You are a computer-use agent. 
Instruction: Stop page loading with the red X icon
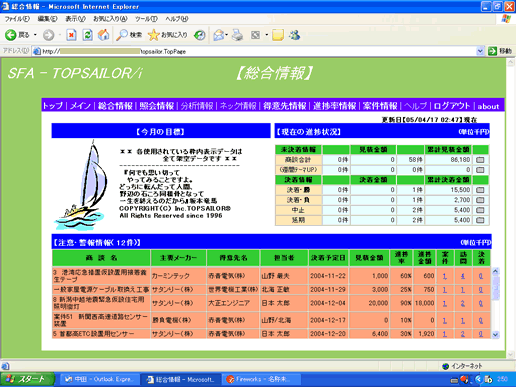point(71,35)
